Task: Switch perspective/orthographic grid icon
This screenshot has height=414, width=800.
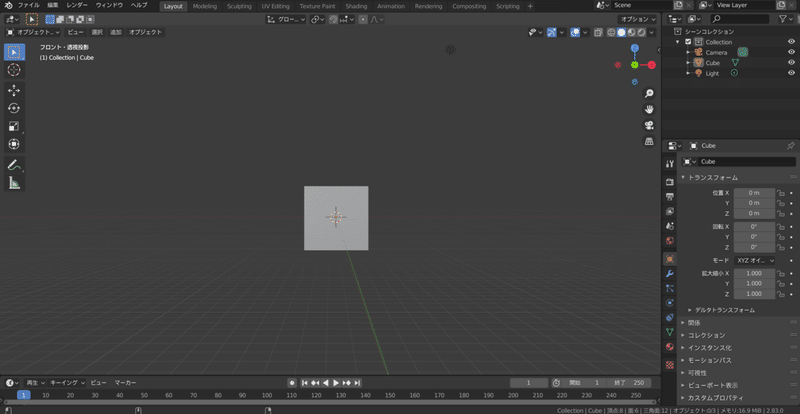Action: click(649, 141)
